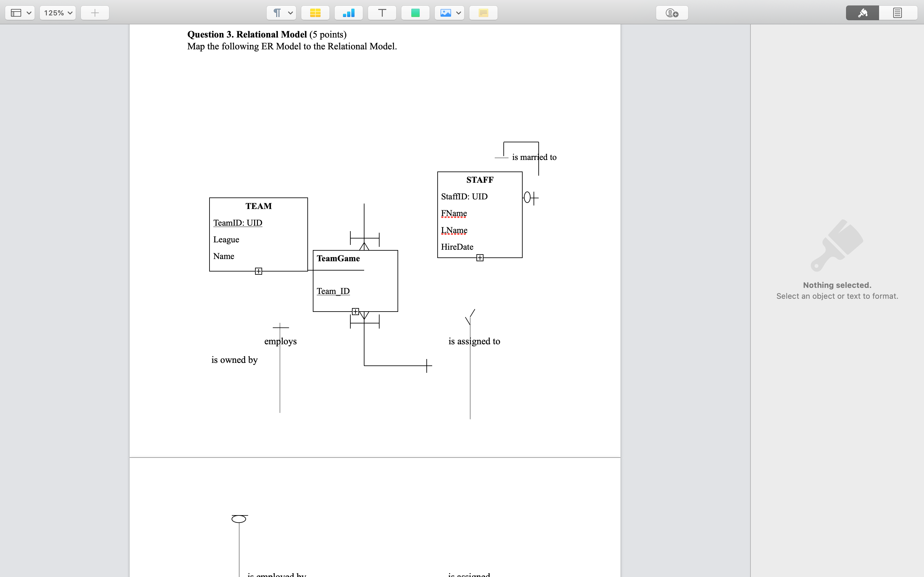Select the STAFF entity box

(479, 215)
